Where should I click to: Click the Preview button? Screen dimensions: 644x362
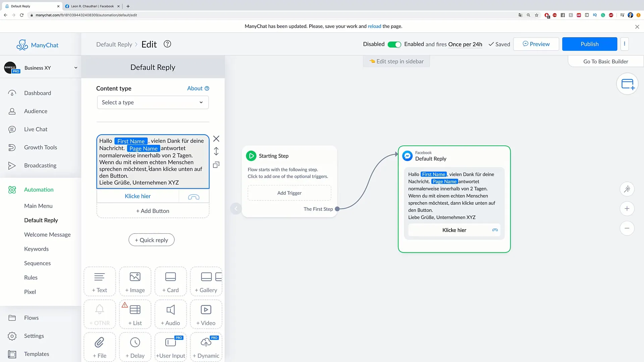coord(536,44)
